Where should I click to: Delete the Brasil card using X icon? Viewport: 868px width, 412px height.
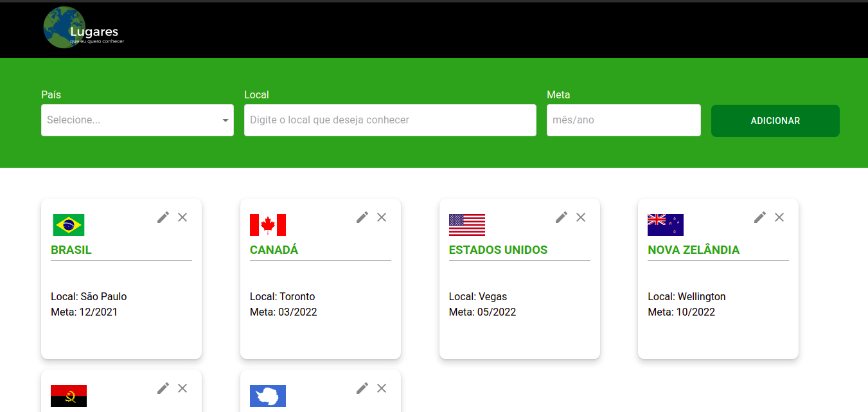point(182,217)
